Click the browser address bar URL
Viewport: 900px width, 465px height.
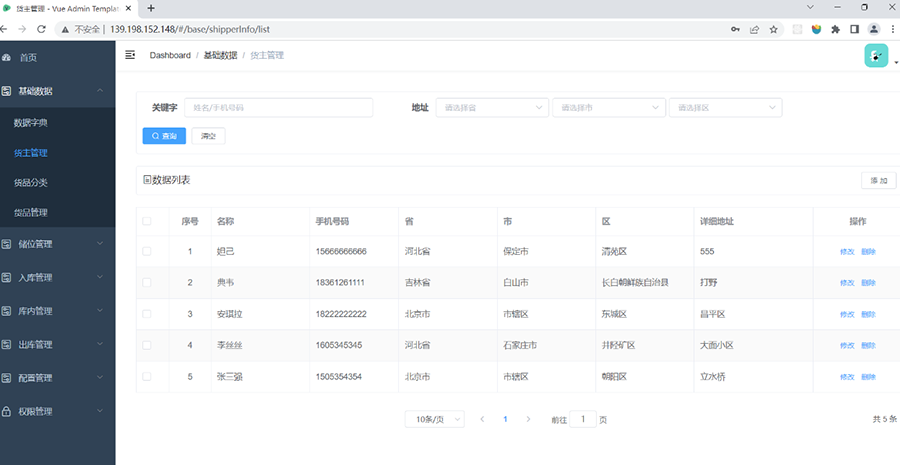(190, 29)
